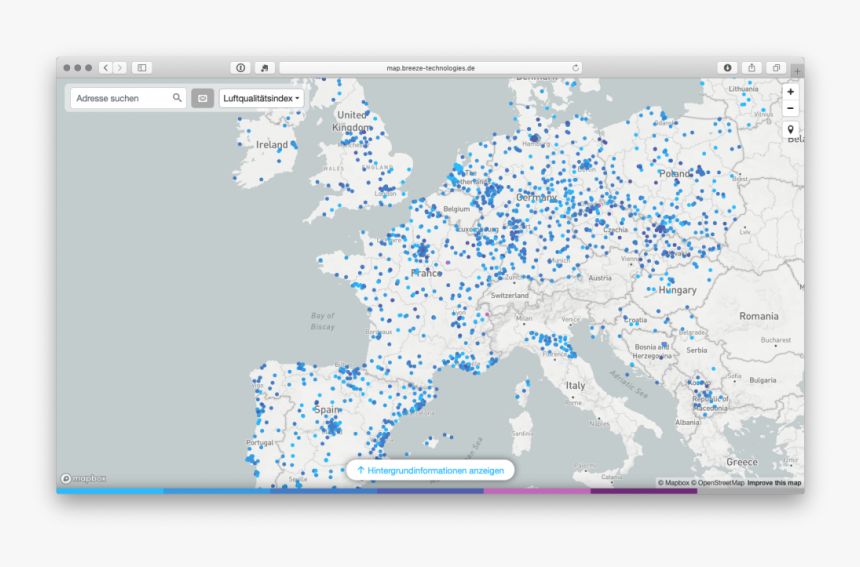Show downloads with the download arrow icon
The height and width of the screenshot is (567, 860).
coord(727,68)
